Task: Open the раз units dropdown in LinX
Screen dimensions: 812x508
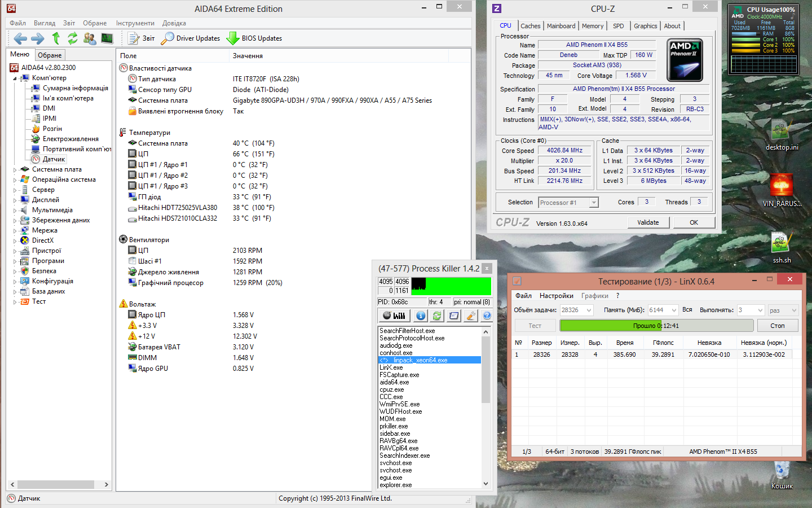Action: 783,310
